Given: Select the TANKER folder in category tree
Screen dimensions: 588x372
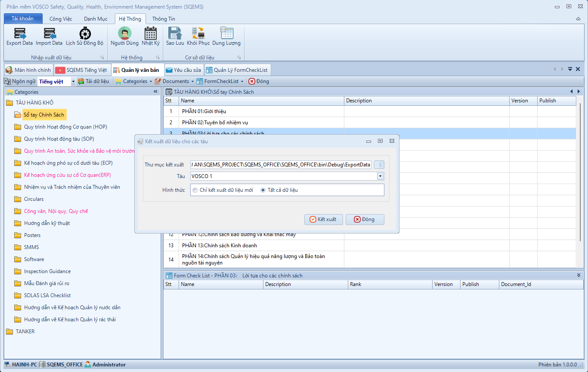Looking at the screenshot, I should 25,332.
